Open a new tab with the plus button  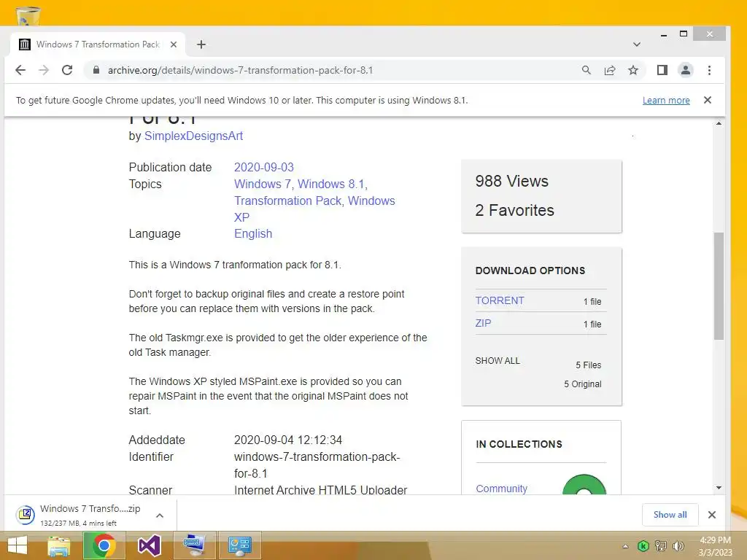coord(201,44)
